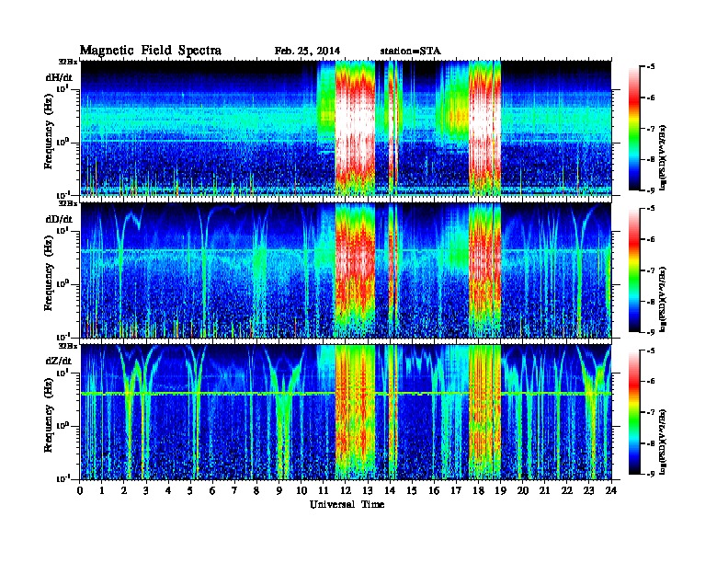728x563 pixels.
Task: Click the "23" hour tick label
Action: tap(589, 490)
